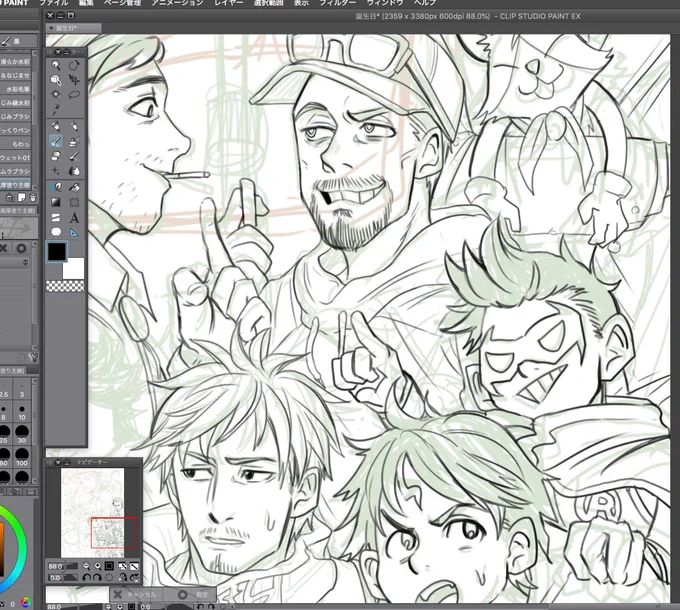Open フィルター menu
The width and height of the screenshot is (680, 610).
pyautogui.click(x=338, y=3)
